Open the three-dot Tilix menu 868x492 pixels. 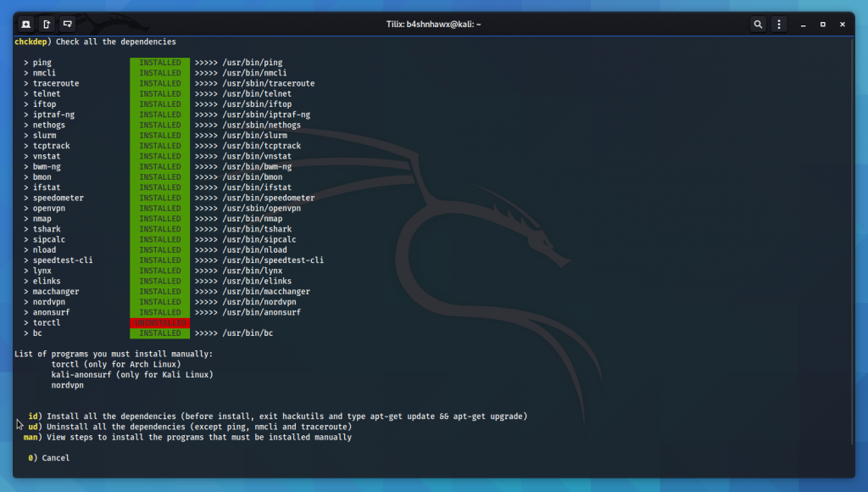pyautogui.click(x=780, y=25)
